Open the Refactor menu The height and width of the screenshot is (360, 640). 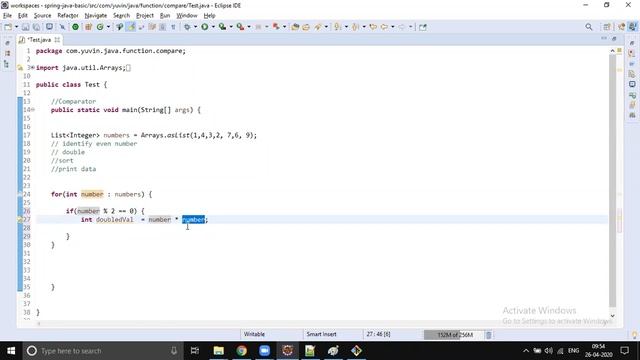68,16
